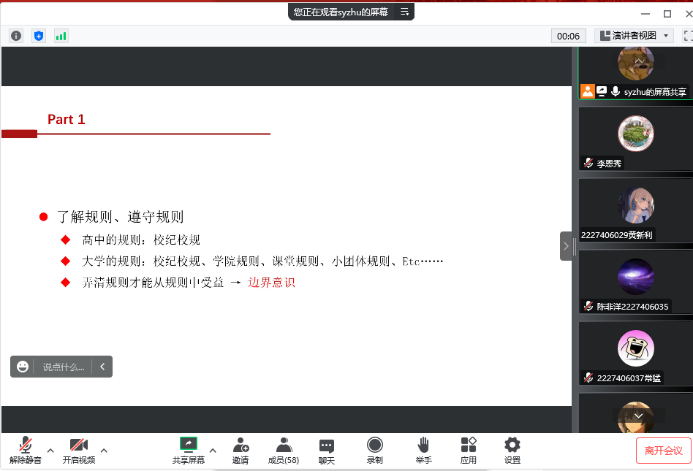The height and width of the screenshot is (471, 693).
Task: Expand video options arrow beside 开启视频
Action: point(103,449)
